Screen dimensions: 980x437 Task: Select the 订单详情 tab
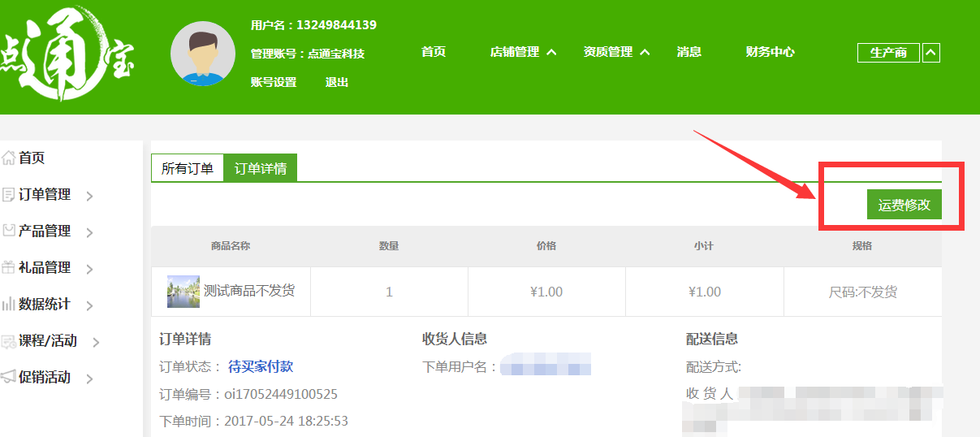[261, 168]
